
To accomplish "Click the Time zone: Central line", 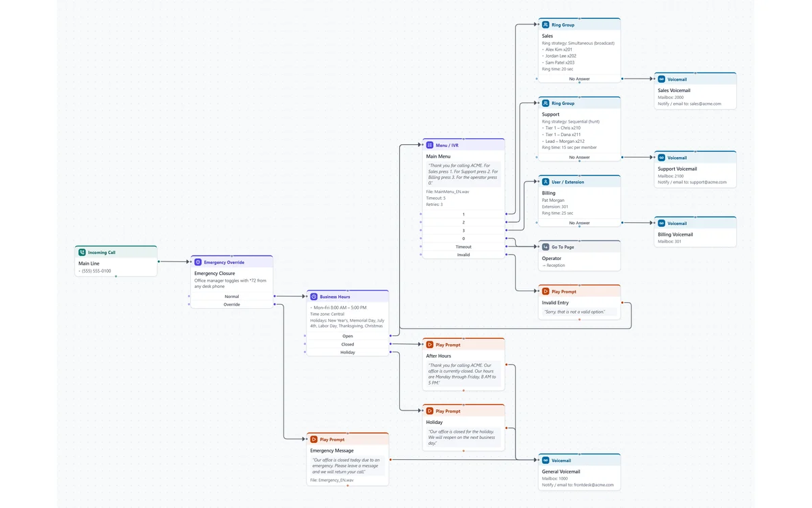I will [328, 314].
